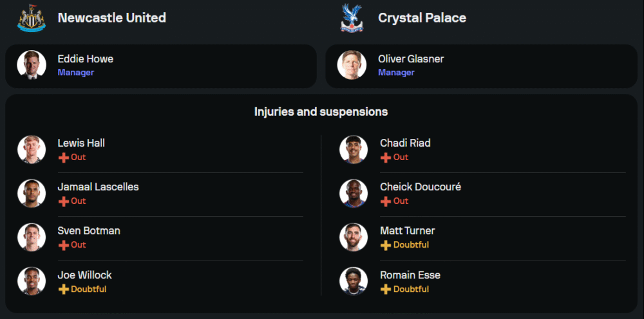Select Cheick Doucouré's player avatar
The width and height of the screenshot is (644, 319).
pyautogui.click(x=353, y=193)
